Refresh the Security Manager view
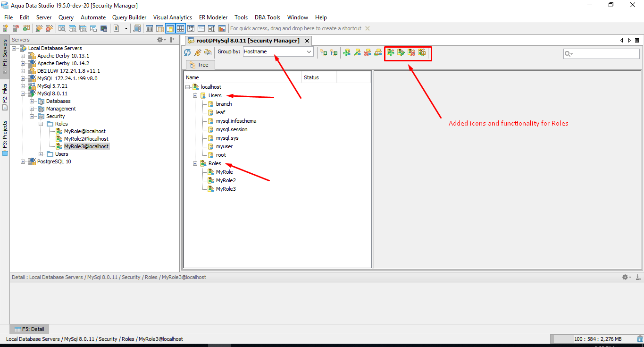This screenshot has width=644, height=347. [187, 52]
